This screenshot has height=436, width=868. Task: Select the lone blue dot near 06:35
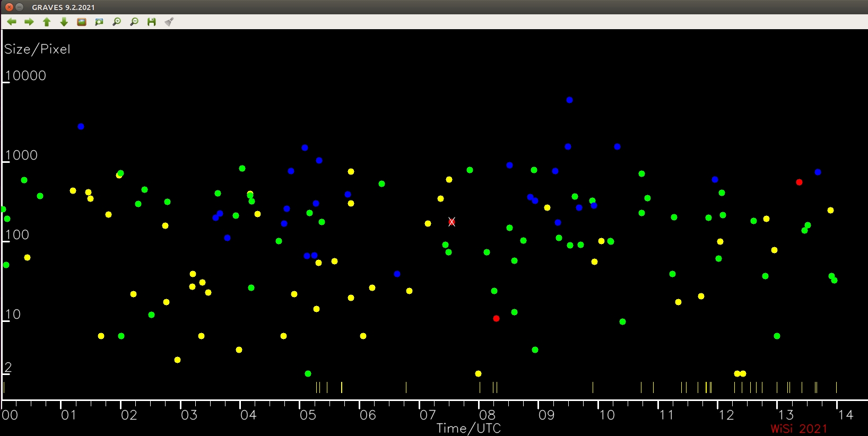[397, 274]
